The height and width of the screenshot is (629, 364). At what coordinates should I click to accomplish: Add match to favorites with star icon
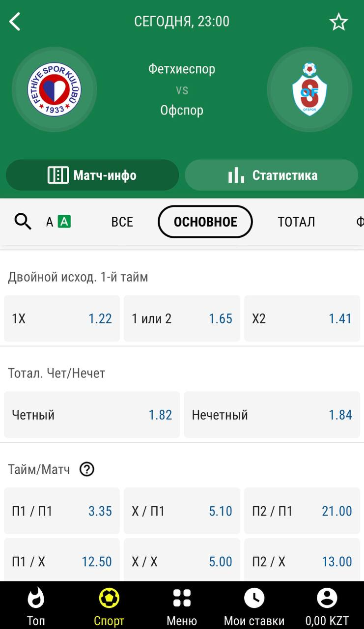pyautogui.click(x=338, y=22)
